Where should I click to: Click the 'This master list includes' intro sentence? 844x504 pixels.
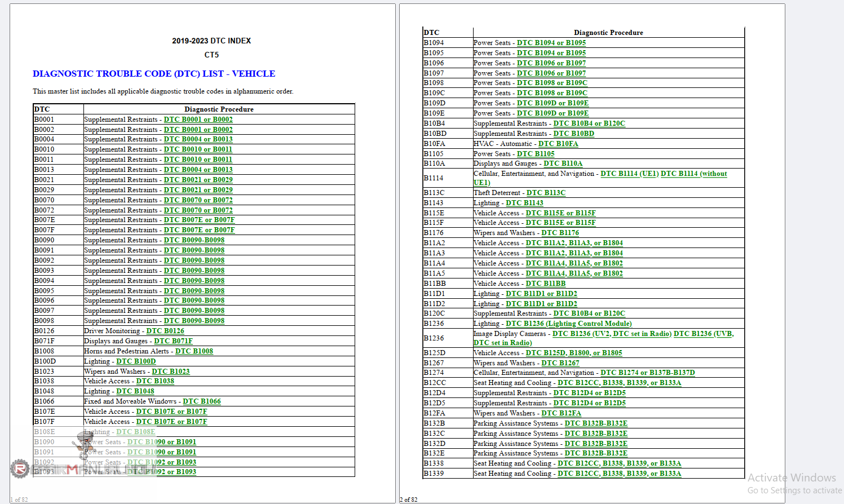pyautogui.click(x=163, y=91)
